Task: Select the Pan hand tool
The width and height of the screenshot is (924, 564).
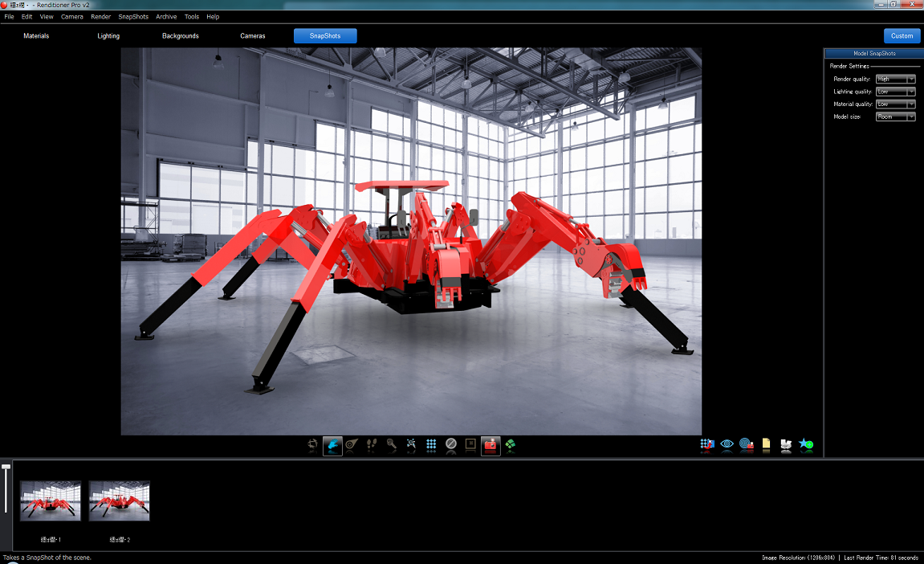Action: pos(332,444)
